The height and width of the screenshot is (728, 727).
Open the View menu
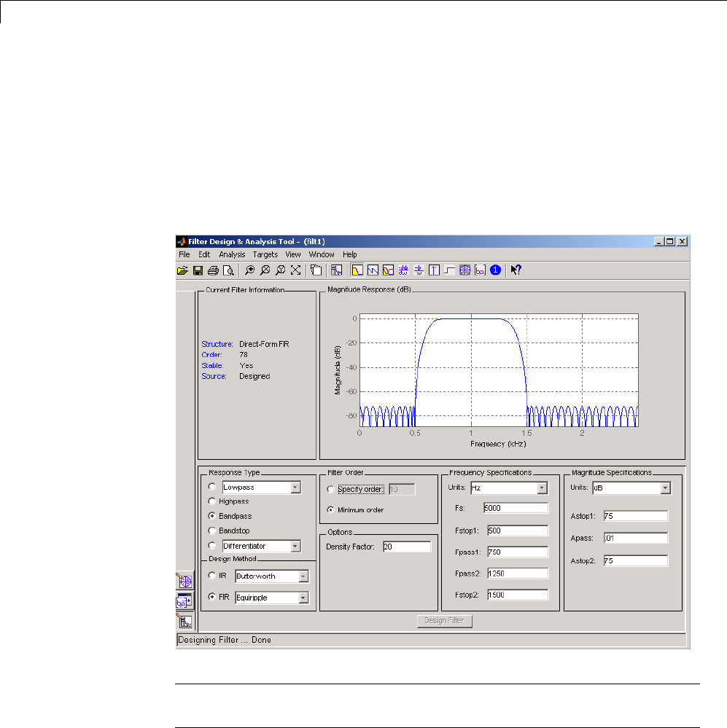[x=293, y=254]
